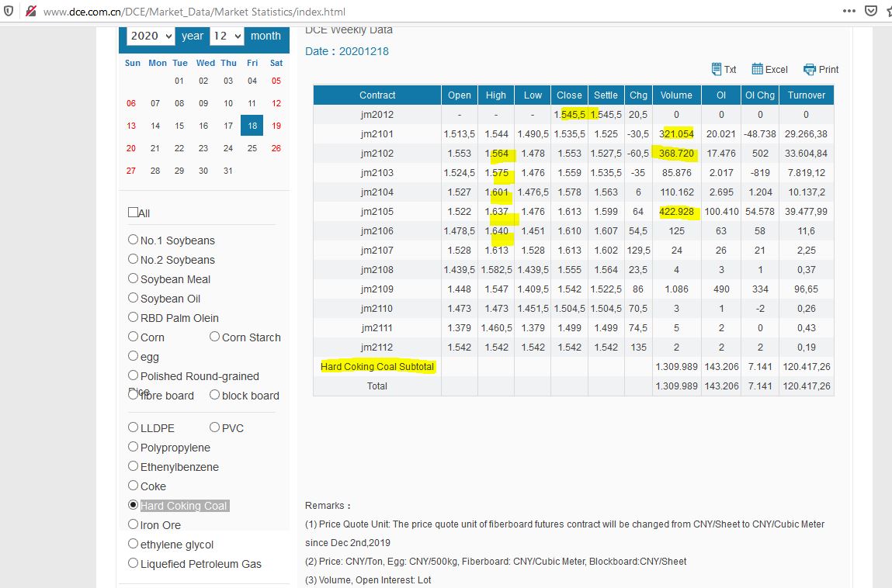
Task: Click the jm2105 contract cell
Action: (377, 211)
